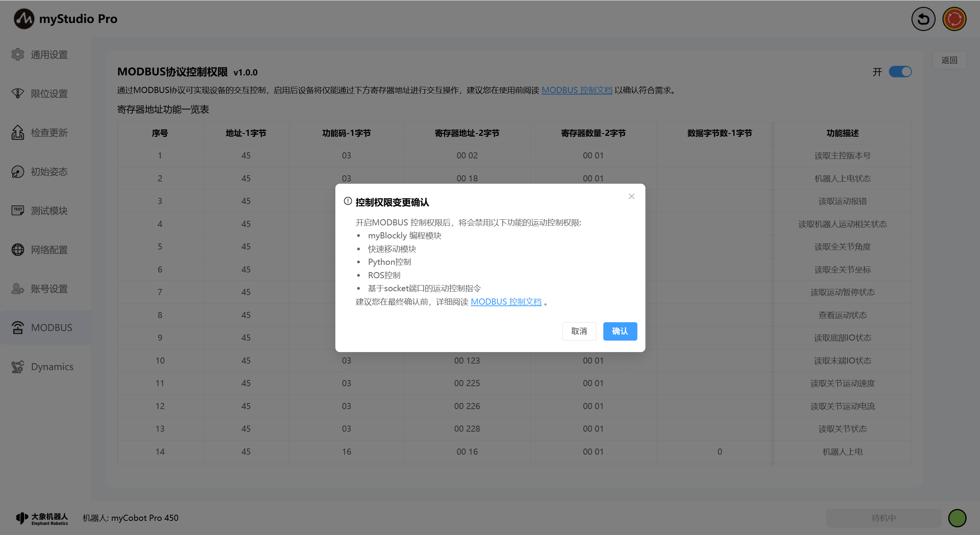Image resolution: width=980 pixels, height=535 pixels.
Task: Confirm the control permission change
Action: [620, 331]
